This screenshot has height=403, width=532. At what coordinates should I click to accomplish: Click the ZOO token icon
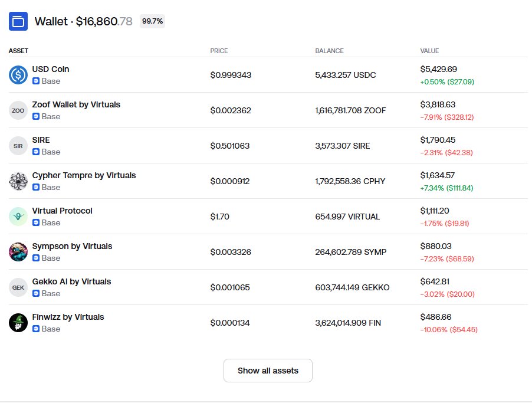18,110
